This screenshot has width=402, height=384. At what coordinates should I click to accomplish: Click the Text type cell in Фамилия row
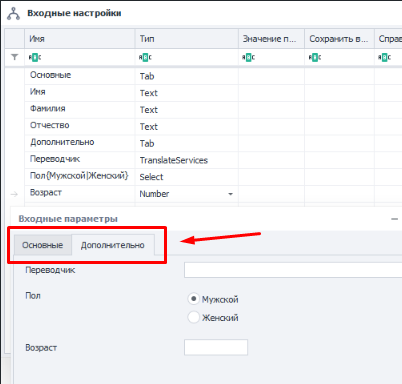(x=187, y=110)
